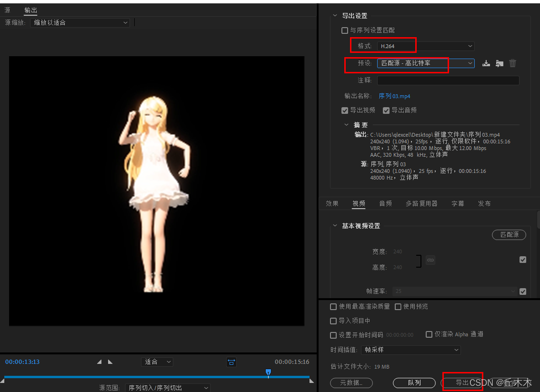
Task: Open the multiplexer tab (多路复用器)
Action: (x=421, y=203)
